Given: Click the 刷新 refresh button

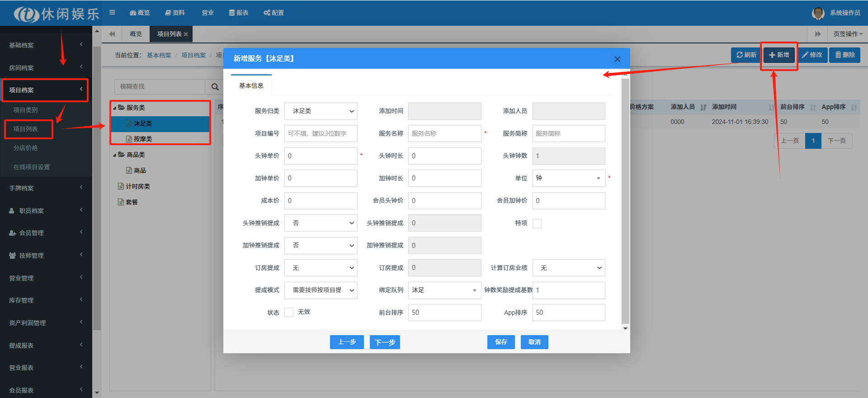Looking at the screenshot, I should point(746,55).
